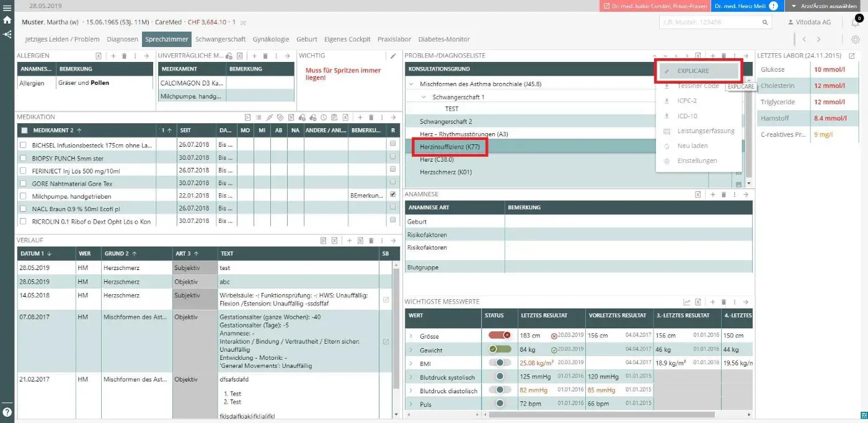The height and width of the screenshot is (423, 868).
Task: Go to previous with the left chevron
Action: [x=804, y=39]
